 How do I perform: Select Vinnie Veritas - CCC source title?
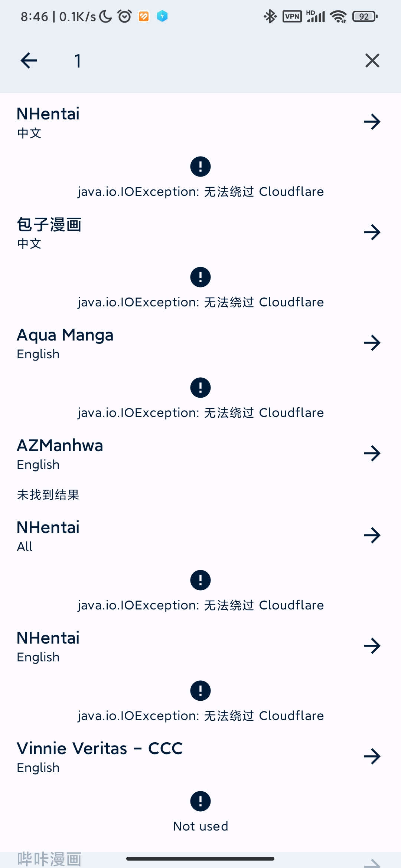coord(100,749)
